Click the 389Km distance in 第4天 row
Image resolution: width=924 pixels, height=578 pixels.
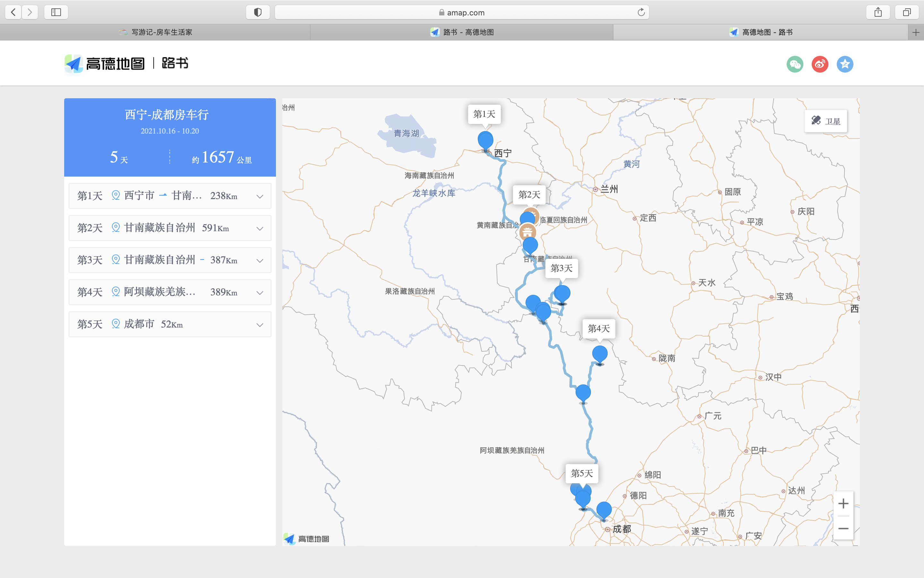224,292
